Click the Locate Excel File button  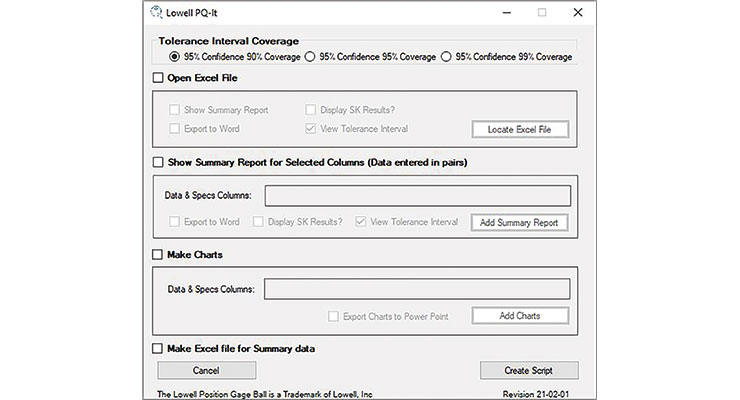[x=520, y=129]
